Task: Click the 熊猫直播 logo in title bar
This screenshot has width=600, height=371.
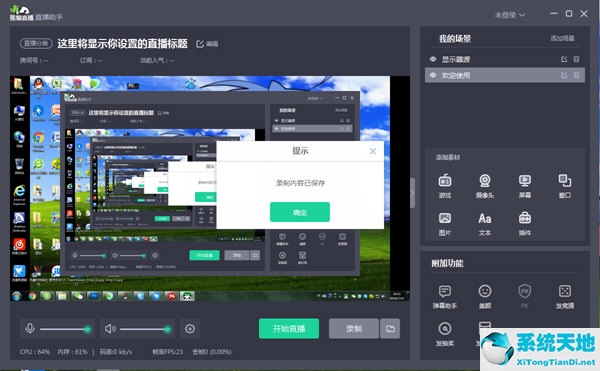Action: [x=21, y=13]
